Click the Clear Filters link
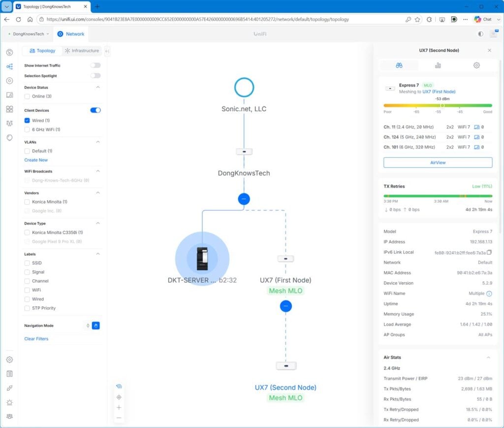Image resolution: width=504 pixels, height=428 pixels. (36, 338)
